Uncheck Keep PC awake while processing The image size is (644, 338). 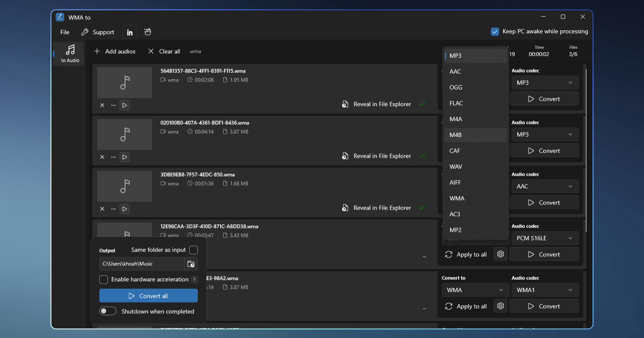(495, 32)
